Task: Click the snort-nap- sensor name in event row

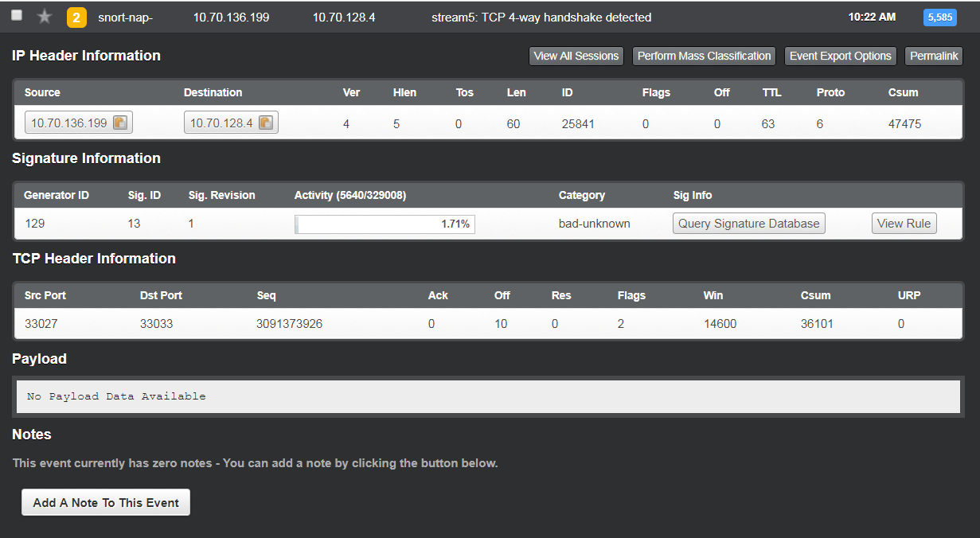Action: click(x=125, y=18)
